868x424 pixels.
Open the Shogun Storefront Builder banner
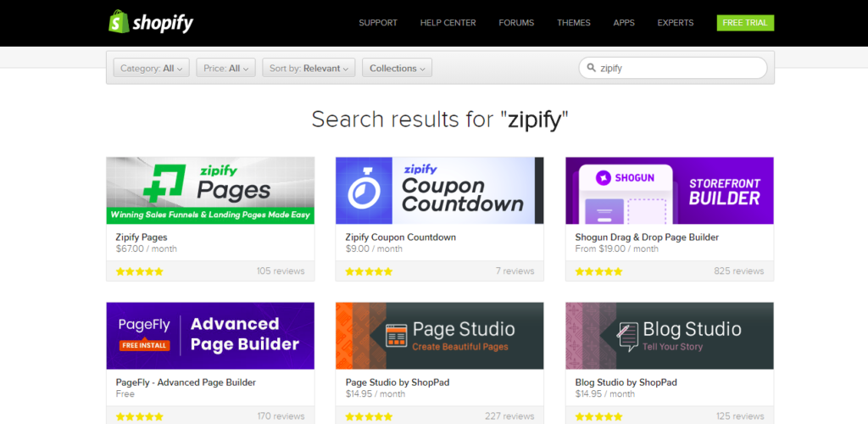[670, 191]
